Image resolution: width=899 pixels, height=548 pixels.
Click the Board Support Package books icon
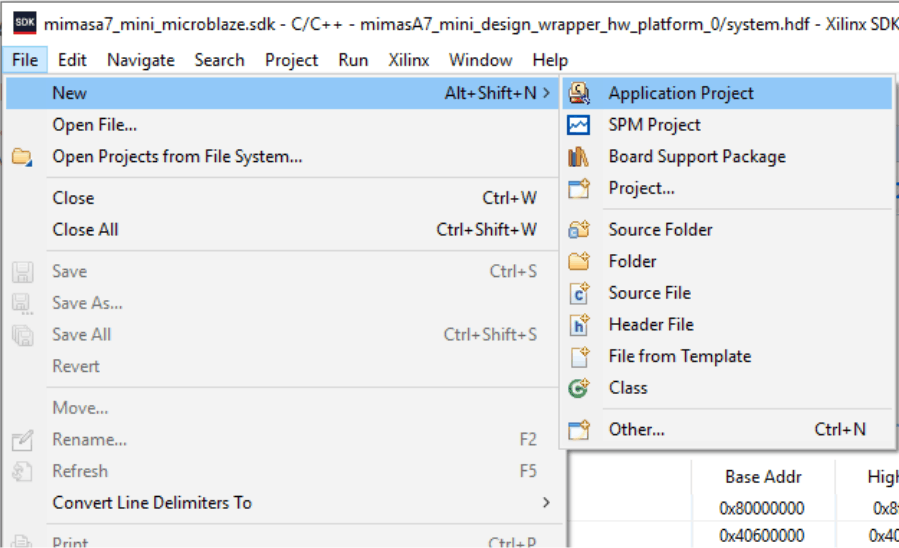[579, 157]
